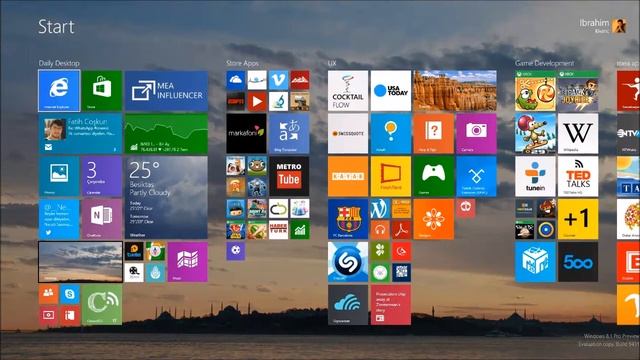This screenshot has width=640, height=360.
Task: Launch the green Store tile
Action: [102, 91]
